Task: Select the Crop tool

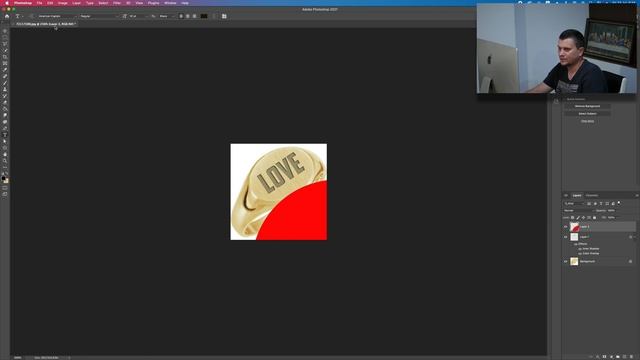Action: (5, 57)
